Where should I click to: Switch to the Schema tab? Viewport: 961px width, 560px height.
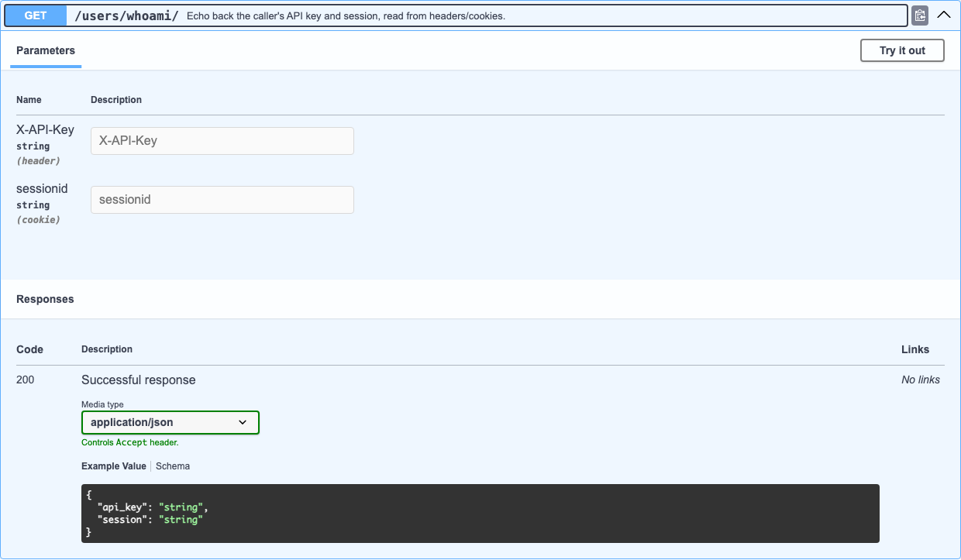(173, 466)
